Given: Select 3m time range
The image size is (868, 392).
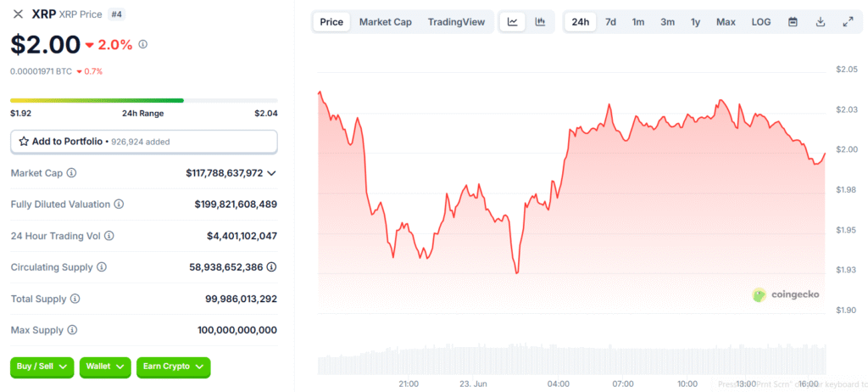Looking at the screenshot, I should coord(667,22).
